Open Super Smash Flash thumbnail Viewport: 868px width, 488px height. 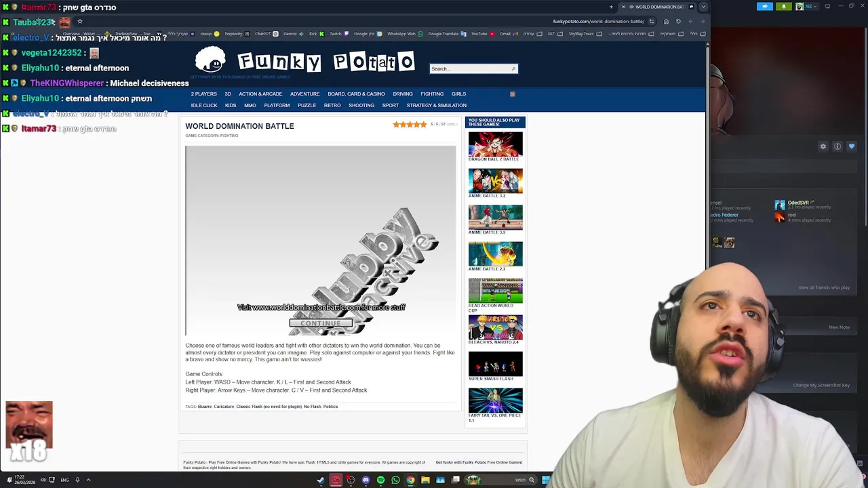[495, 364]
